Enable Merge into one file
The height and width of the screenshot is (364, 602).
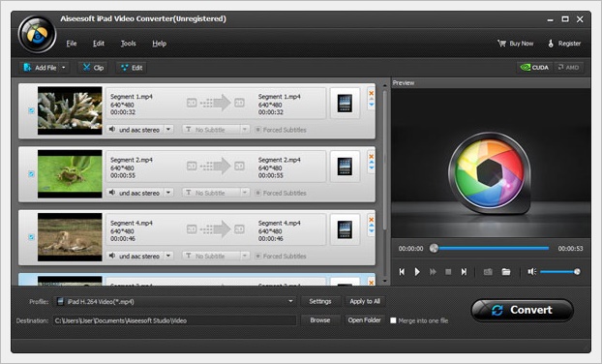coord(393,320)
